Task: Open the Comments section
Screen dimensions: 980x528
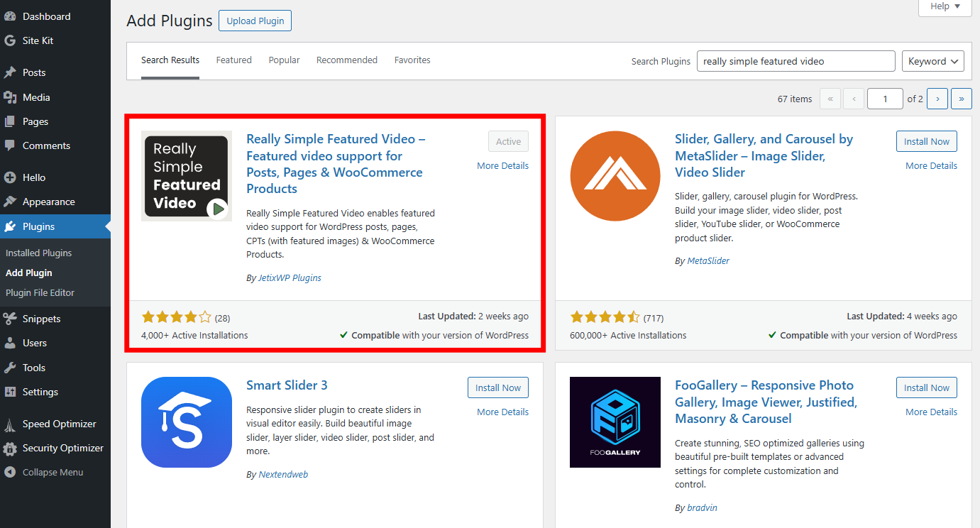Action: coord(45,145)
